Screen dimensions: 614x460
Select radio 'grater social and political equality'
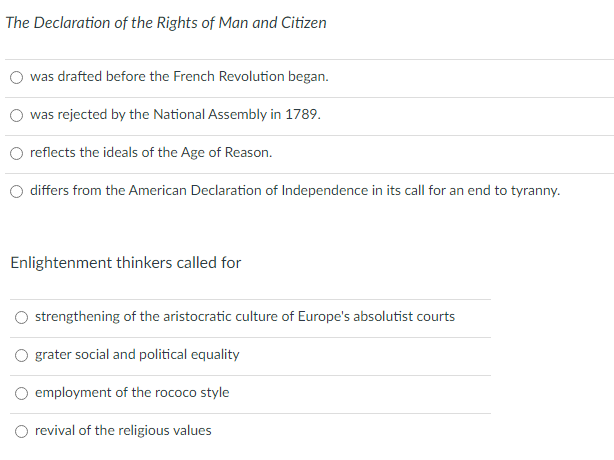pyautogui.click(x=22, y=355)
